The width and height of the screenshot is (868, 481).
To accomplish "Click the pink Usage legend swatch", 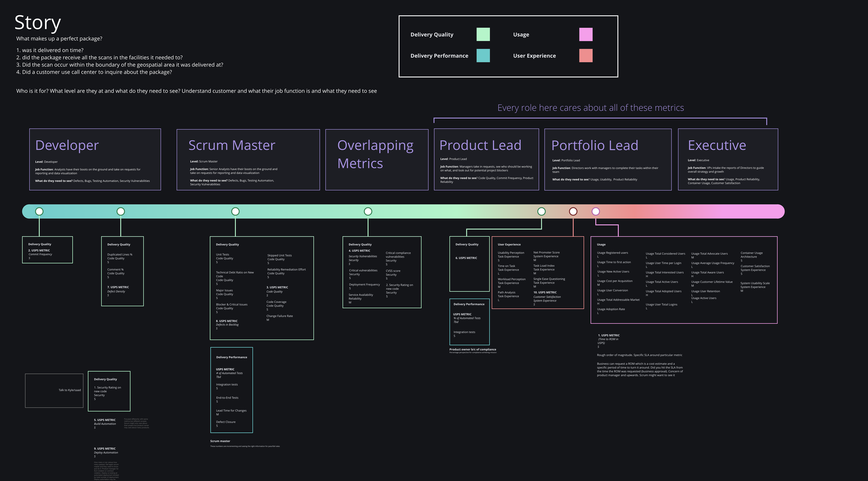I will 586,34.
